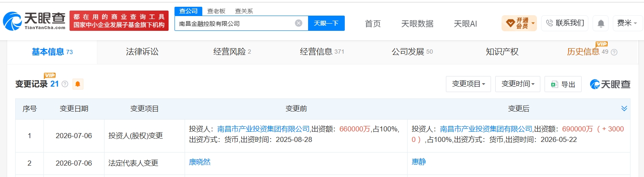The image size is (644, 177).
Task: Click the help icon beside 历史信息
Action: (614, 52)
